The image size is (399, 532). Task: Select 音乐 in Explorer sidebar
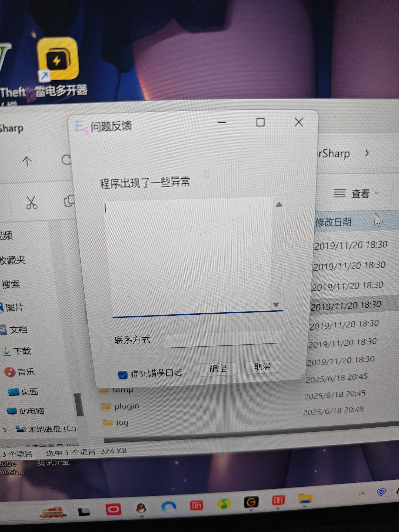(20, 372)
